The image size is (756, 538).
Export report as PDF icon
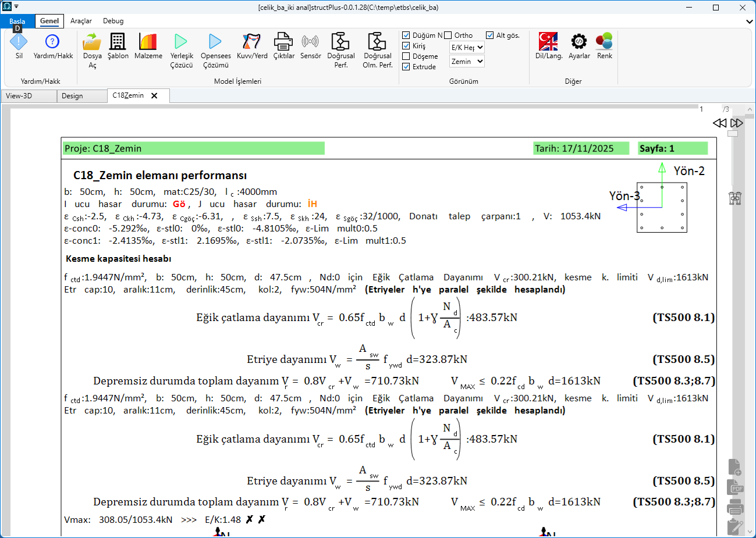tap(735, 487)
